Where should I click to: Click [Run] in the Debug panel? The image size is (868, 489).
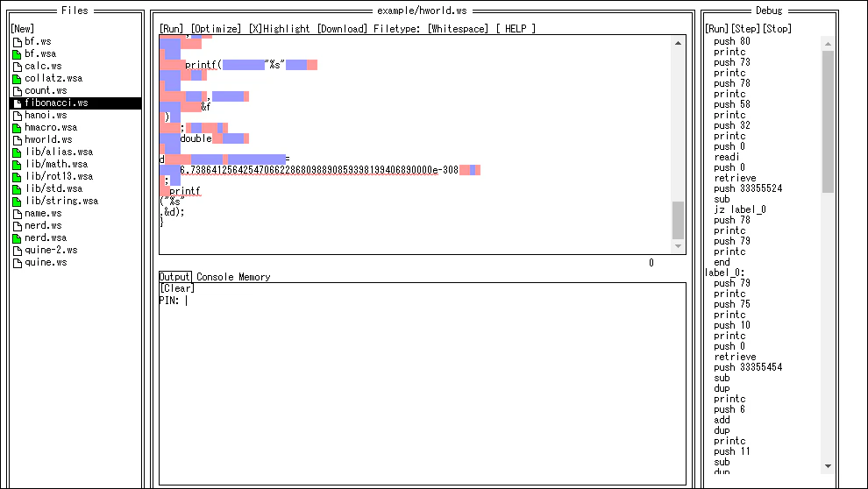pos(717,29)
